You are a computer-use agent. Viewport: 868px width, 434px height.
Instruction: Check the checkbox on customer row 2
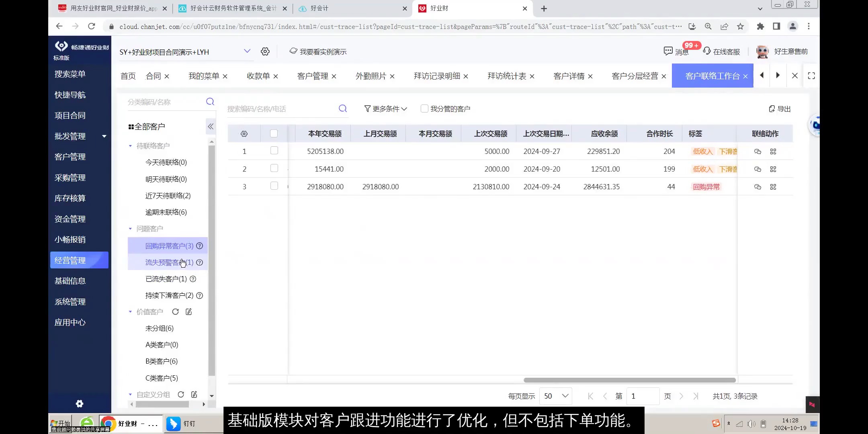tap(274, 168)
